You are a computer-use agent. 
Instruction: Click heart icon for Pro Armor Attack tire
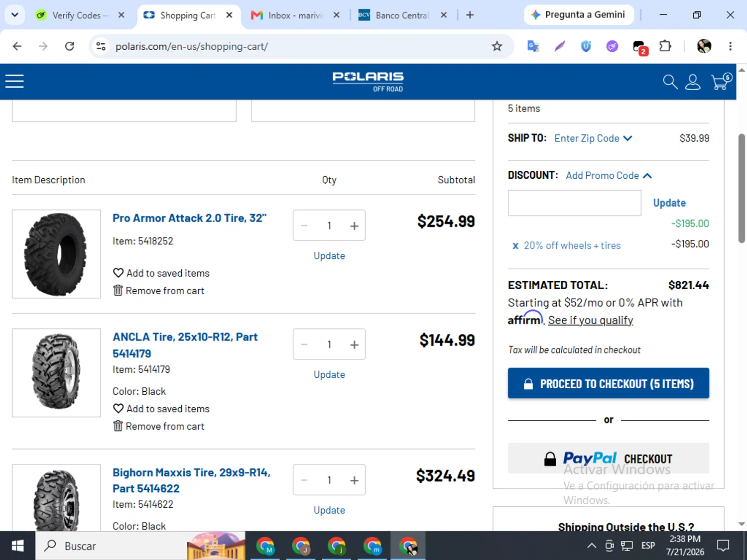(x=118, y=273)
